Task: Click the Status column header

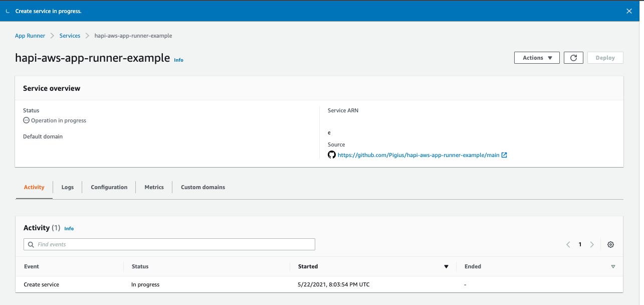Action: (140, 266)
